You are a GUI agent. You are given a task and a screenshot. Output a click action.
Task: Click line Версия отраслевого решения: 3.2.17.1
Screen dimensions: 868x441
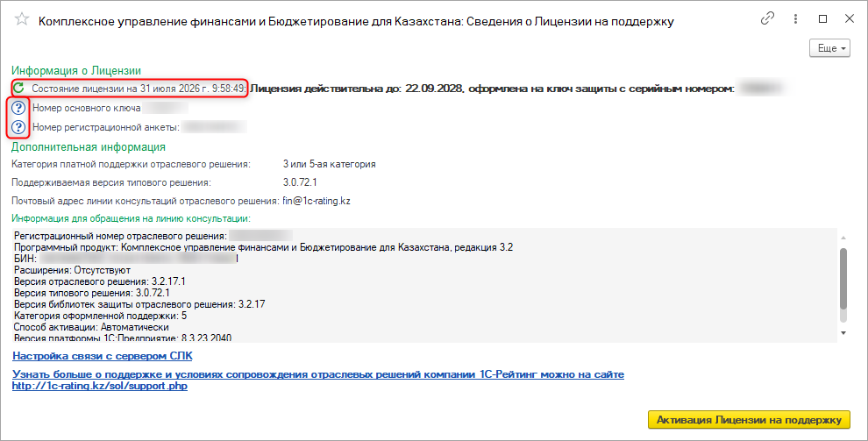click(x=100, y=281)
